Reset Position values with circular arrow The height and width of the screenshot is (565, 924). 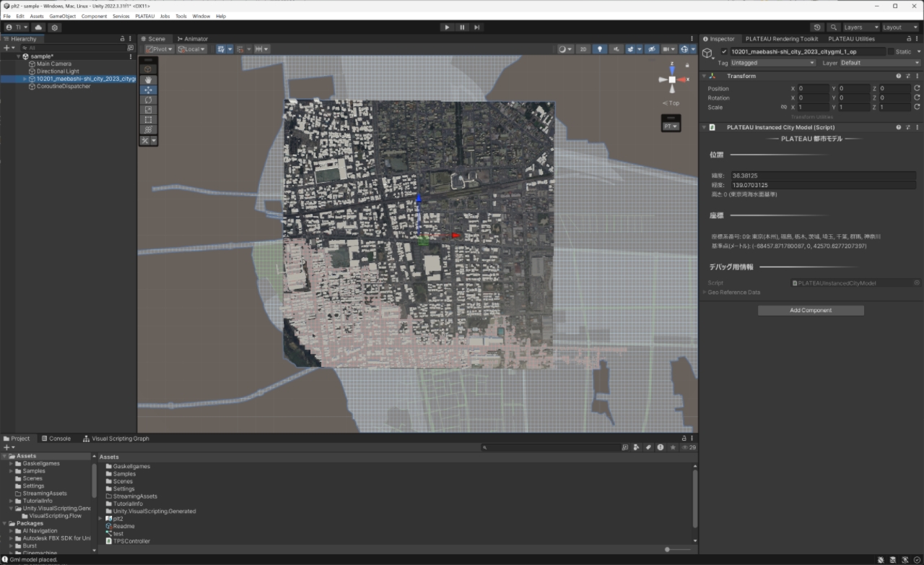coord(917,88)
